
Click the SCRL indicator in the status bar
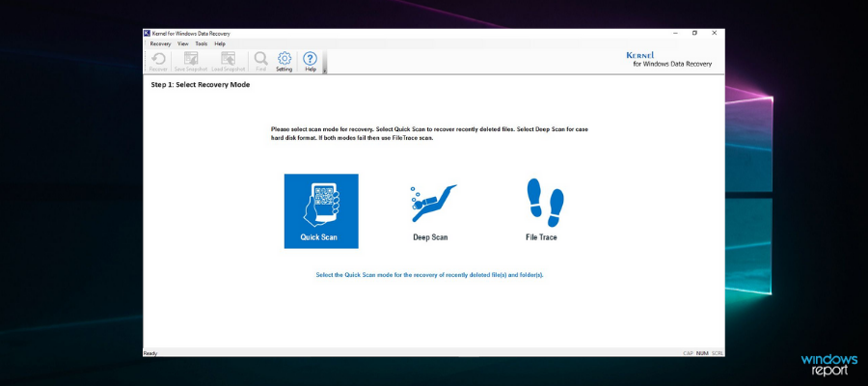coord(718,353)
